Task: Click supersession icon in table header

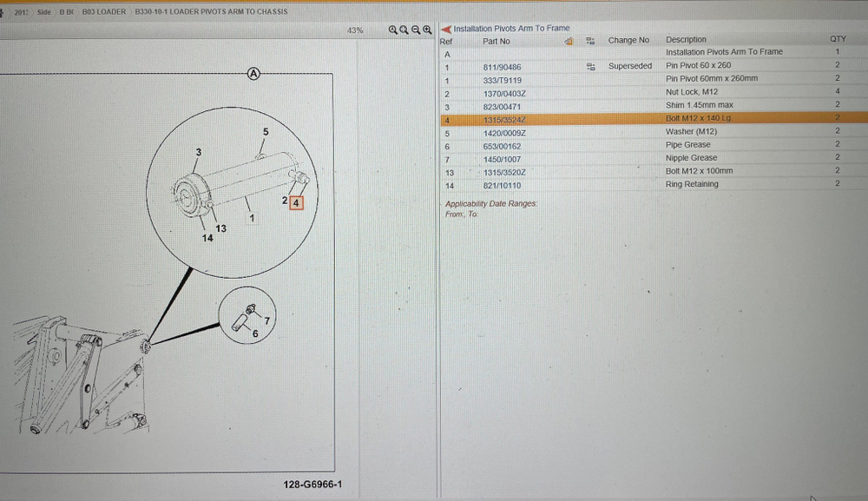Action: (x=590, y=41)
